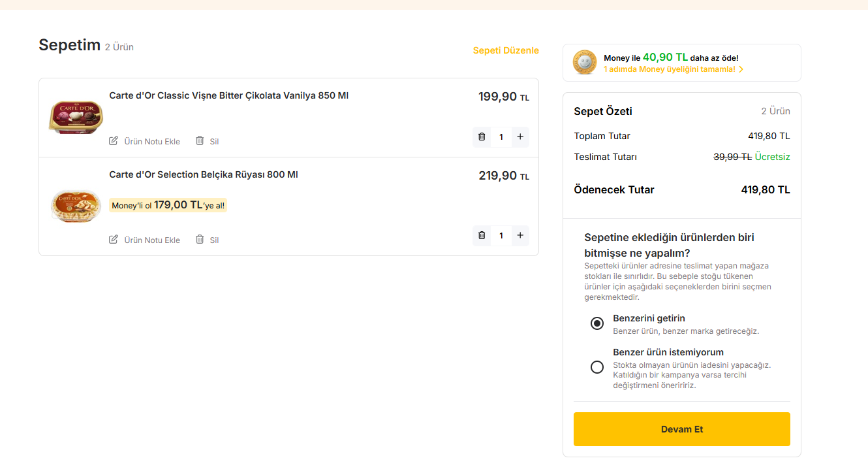Click Sil trash icon for Belçika Rüyası item

tap(200, 240)
